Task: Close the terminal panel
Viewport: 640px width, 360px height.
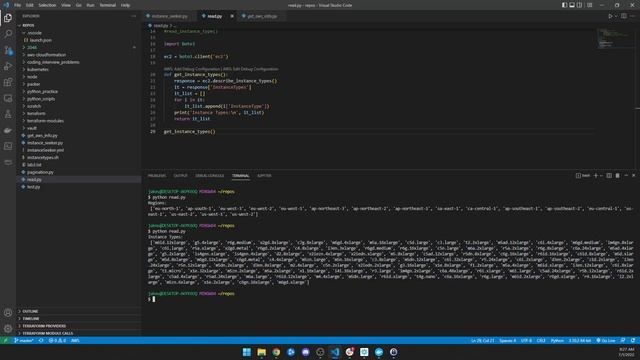Action: (633, 176)
